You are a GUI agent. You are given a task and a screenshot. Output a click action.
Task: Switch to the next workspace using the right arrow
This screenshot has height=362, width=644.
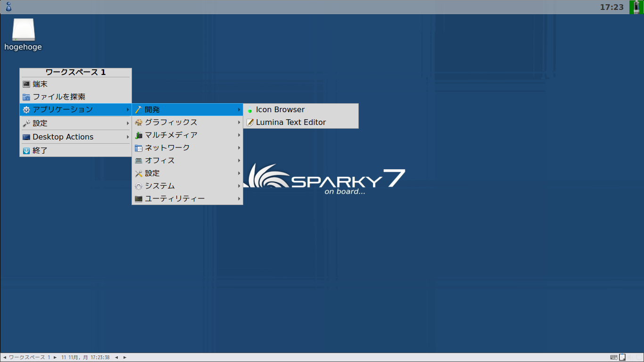click(55, 357)
